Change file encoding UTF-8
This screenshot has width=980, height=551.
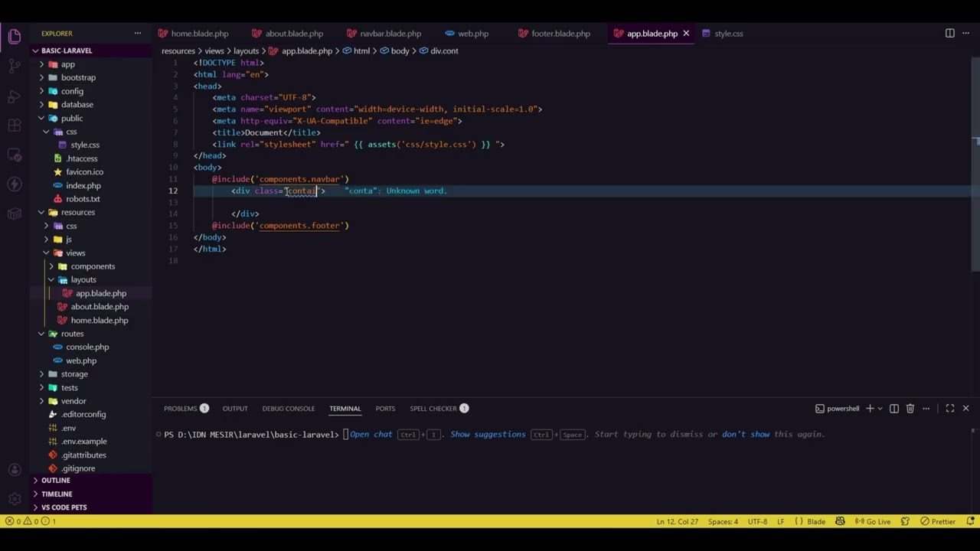(x=757, y=522)
